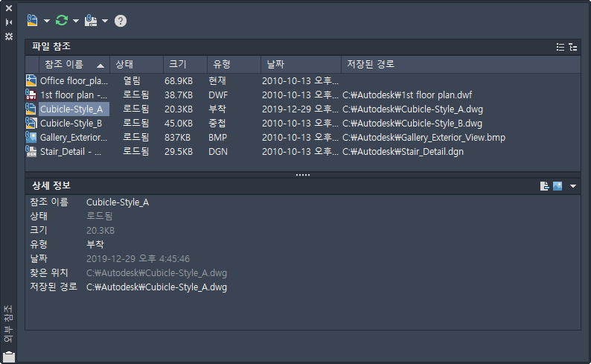
Task: Select the Cubicle-Style_B reference row
Action: (71, 123)
